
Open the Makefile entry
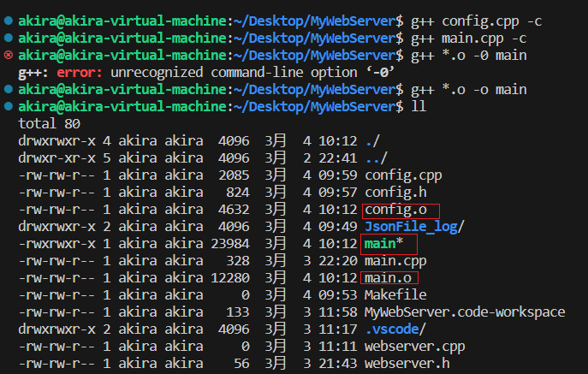(x=395, y=295)
